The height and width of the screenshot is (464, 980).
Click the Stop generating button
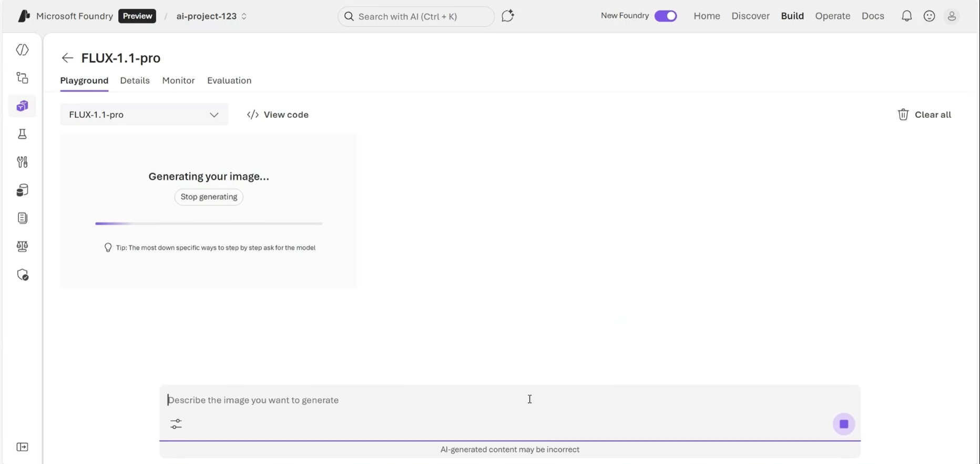[x=209, y=197]
